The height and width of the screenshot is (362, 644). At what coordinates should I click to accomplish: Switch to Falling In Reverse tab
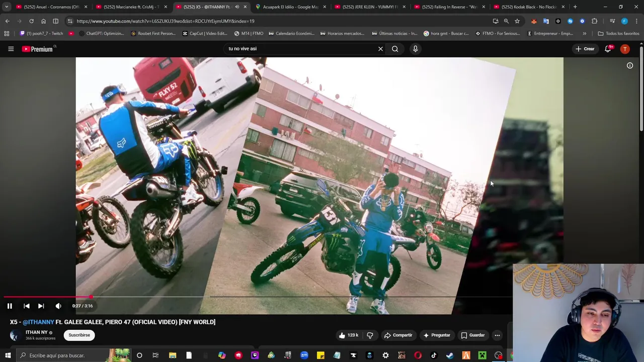coord(451,7)
